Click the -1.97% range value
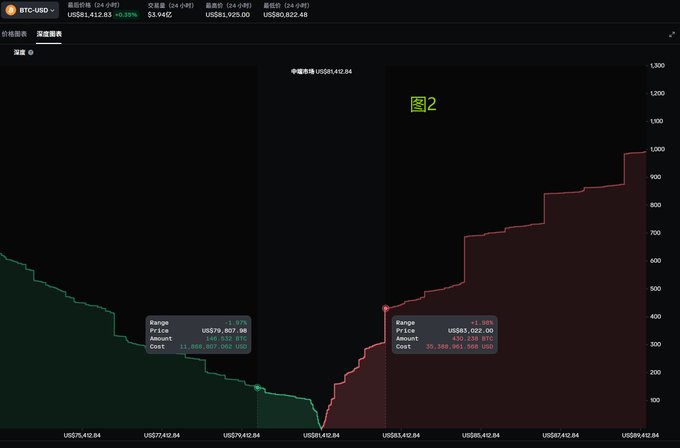The height and width of the screenshot is (448, 680). 236,323
